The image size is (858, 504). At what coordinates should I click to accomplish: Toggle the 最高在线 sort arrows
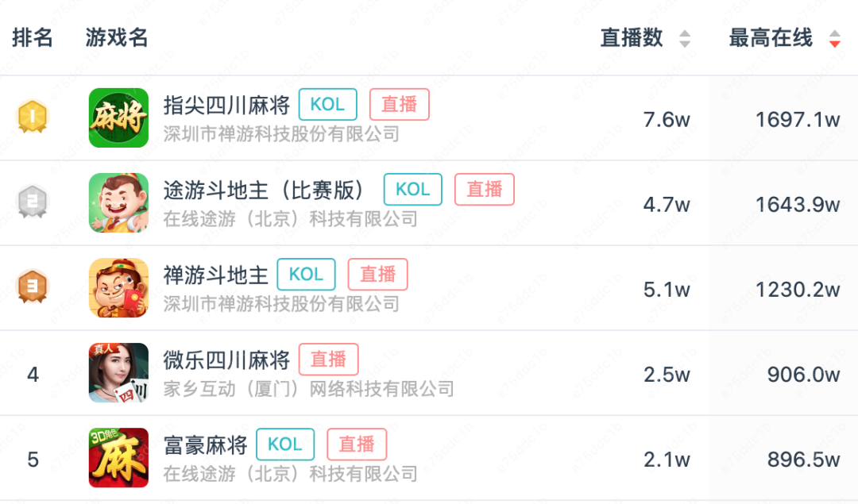(x=834, y=39)
